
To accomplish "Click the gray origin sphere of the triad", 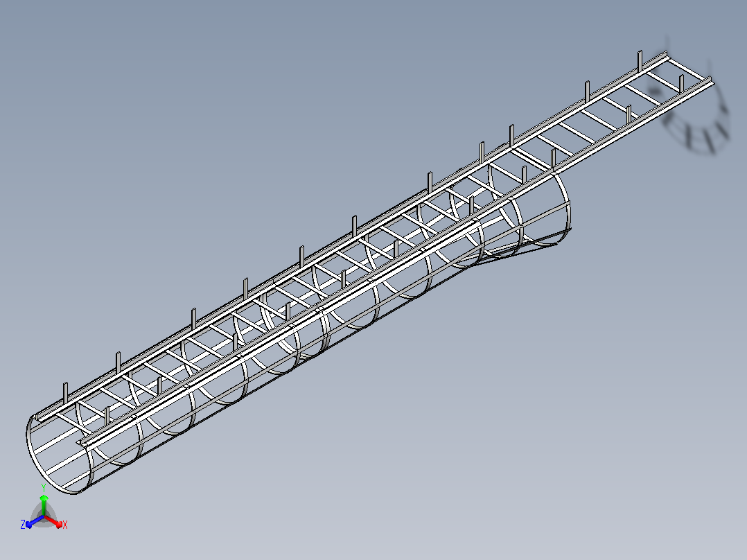I will click(44, 516).
